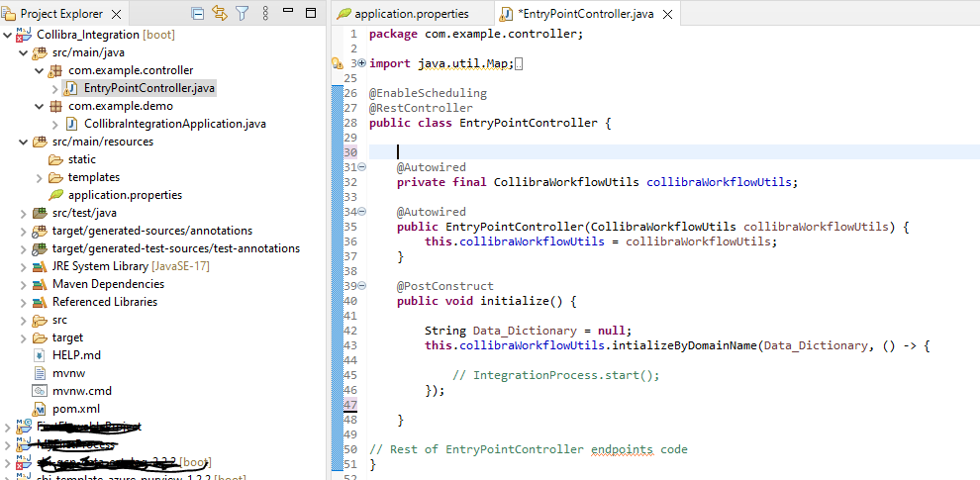Click the src/main/resources folder icon
Image resolution: width=980 pixels, height=480 pixels.
pyautogui.click(x=40, y=142)
